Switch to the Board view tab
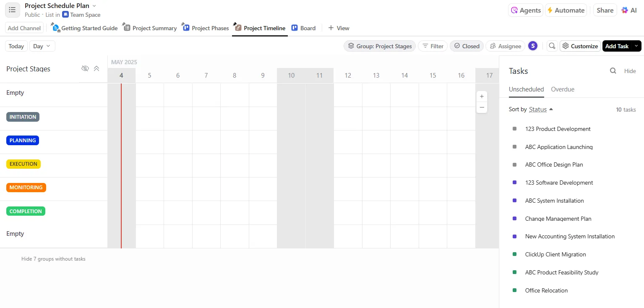Image resolution: width=644 pixels, height=308 pixels. (x=303, y=28)
